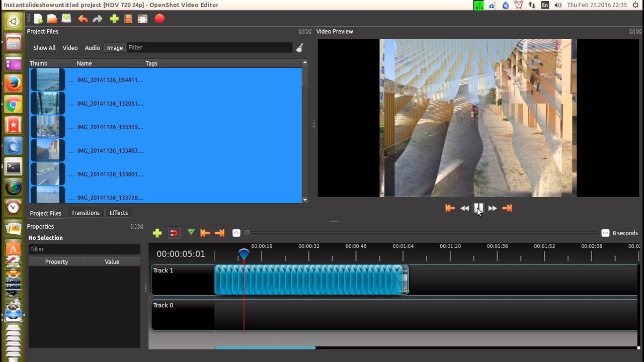Screen dimensions: 644x362
Task: Go to next marker on timeline toolbar
Action: 219,233
